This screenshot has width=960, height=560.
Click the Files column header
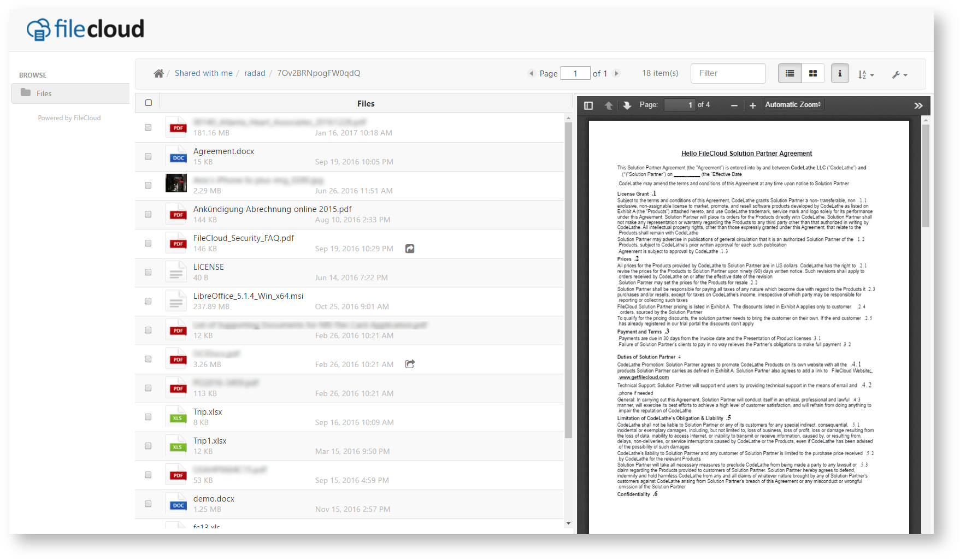coord(366,103)
